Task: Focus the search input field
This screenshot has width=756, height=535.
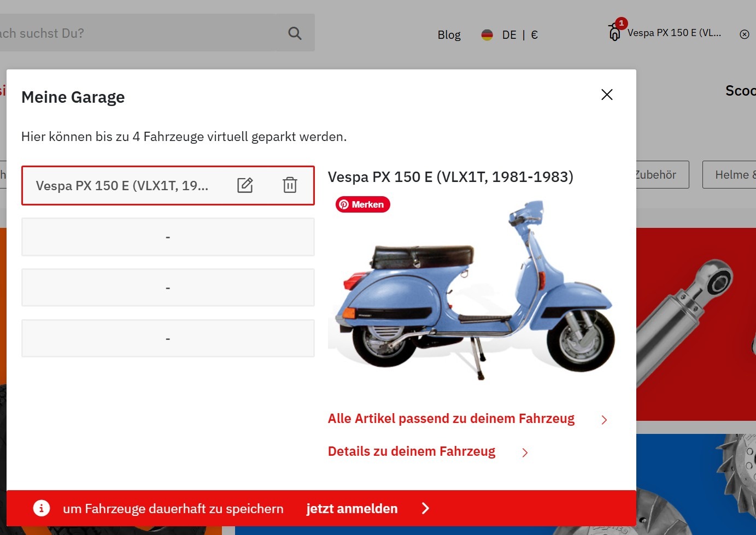Action: point(137,33)
